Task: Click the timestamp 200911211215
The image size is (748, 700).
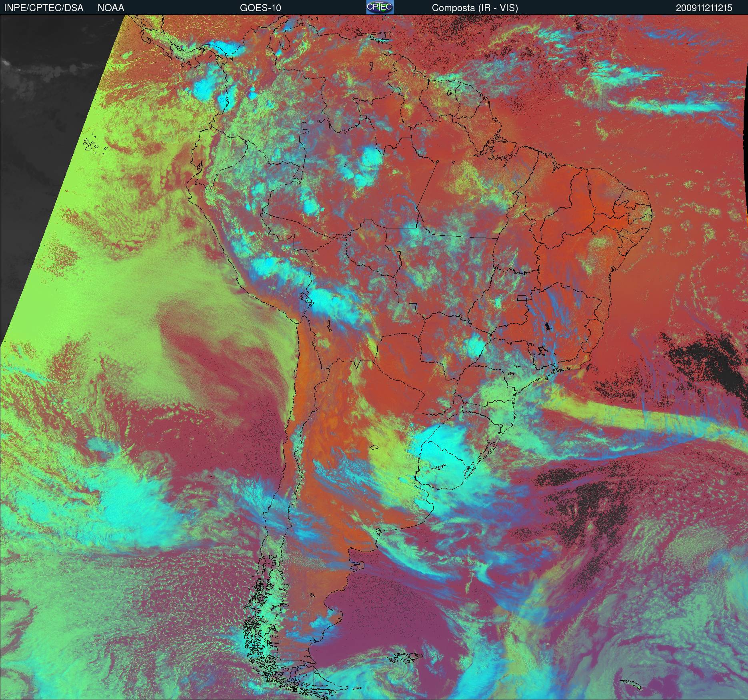Action: [x=704, y=8]
